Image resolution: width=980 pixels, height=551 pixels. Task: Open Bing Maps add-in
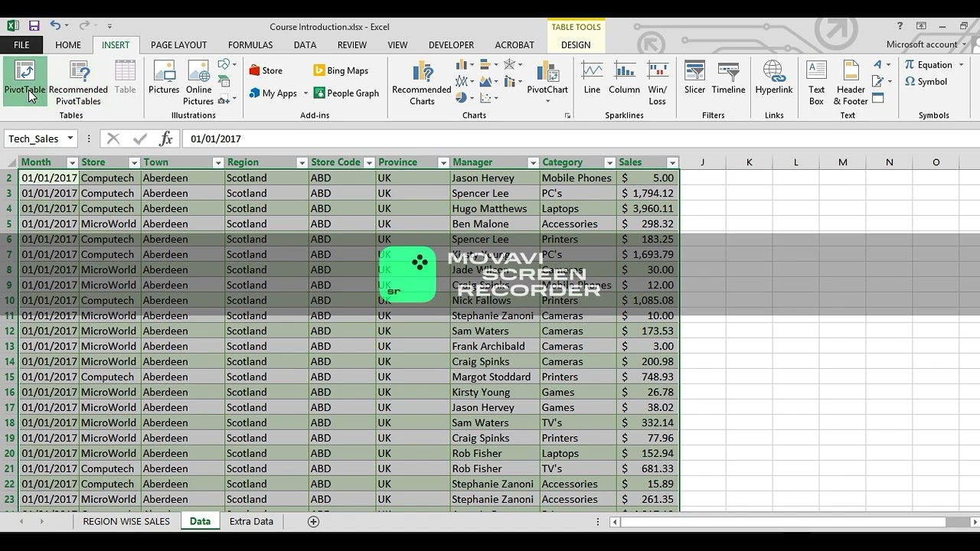pyautogui.click(x=341, y=70)
